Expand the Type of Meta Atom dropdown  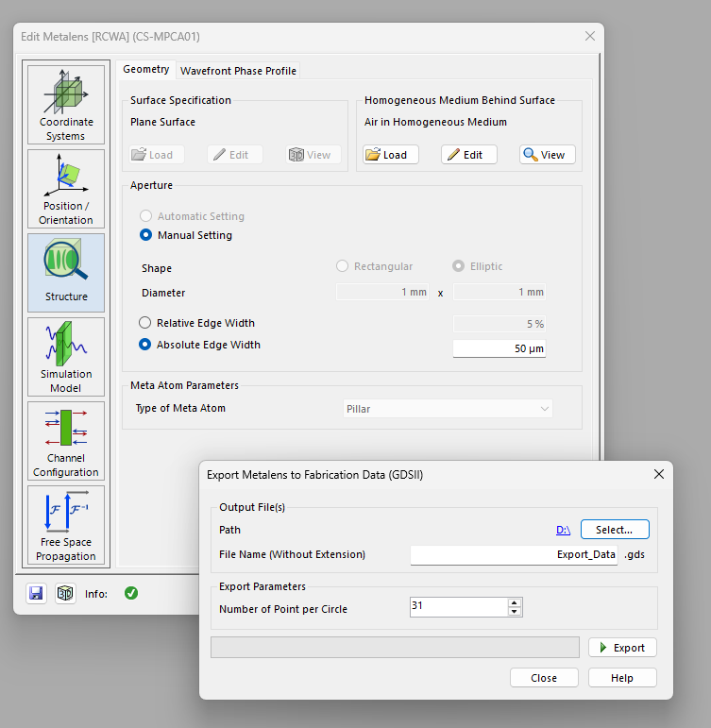click(x=448, y=409)
